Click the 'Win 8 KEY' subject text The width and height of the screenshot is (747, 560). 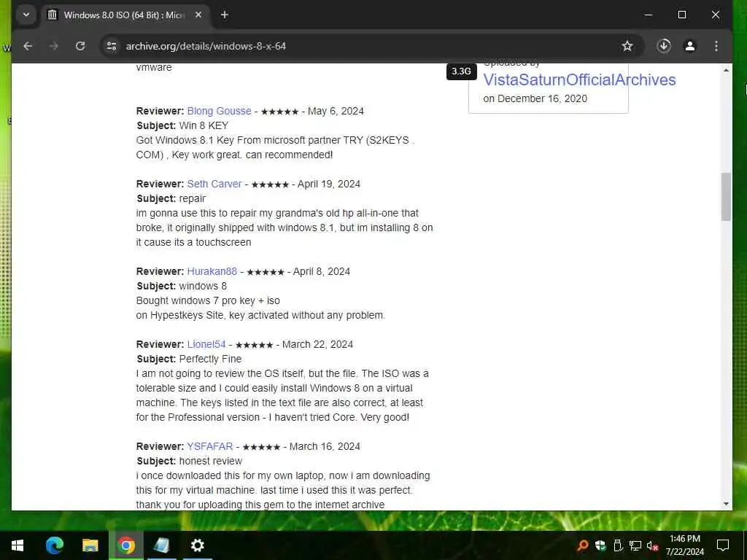tap(204, 125)
